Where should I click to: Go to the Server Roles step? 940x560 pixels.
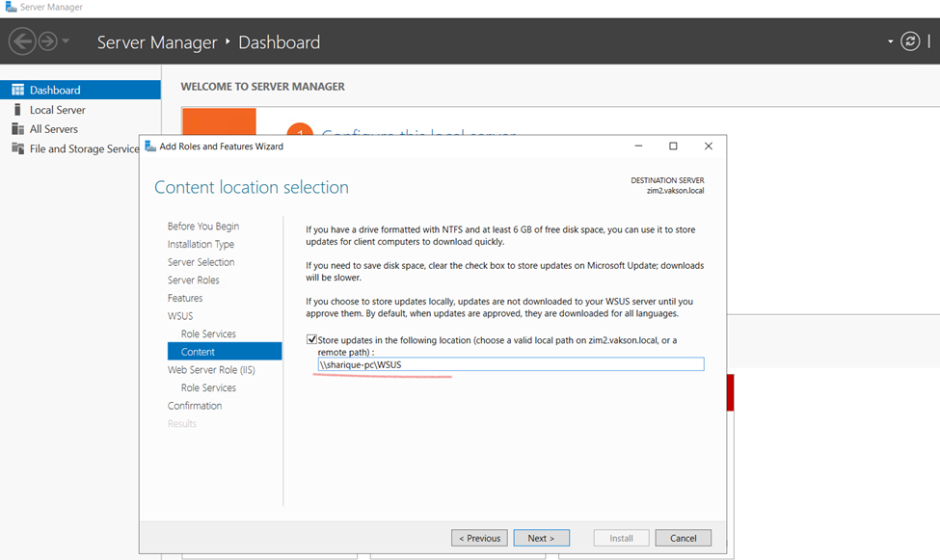click(193, 280)
